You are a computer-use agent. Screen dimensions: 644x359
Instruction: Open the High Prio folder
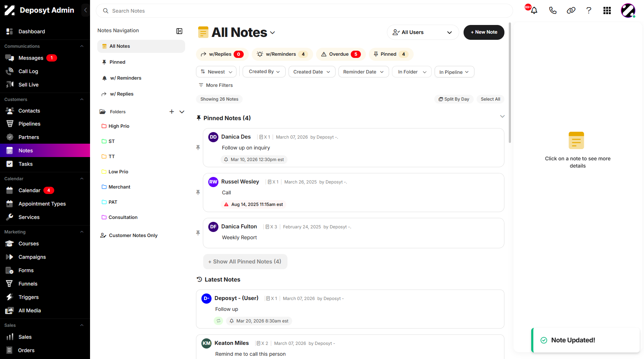(116, 126)
